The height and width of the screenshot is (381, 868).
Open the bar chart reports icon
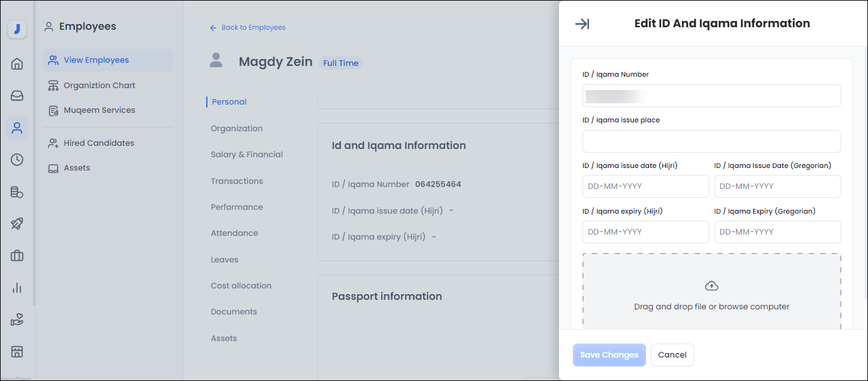point(17,288)
